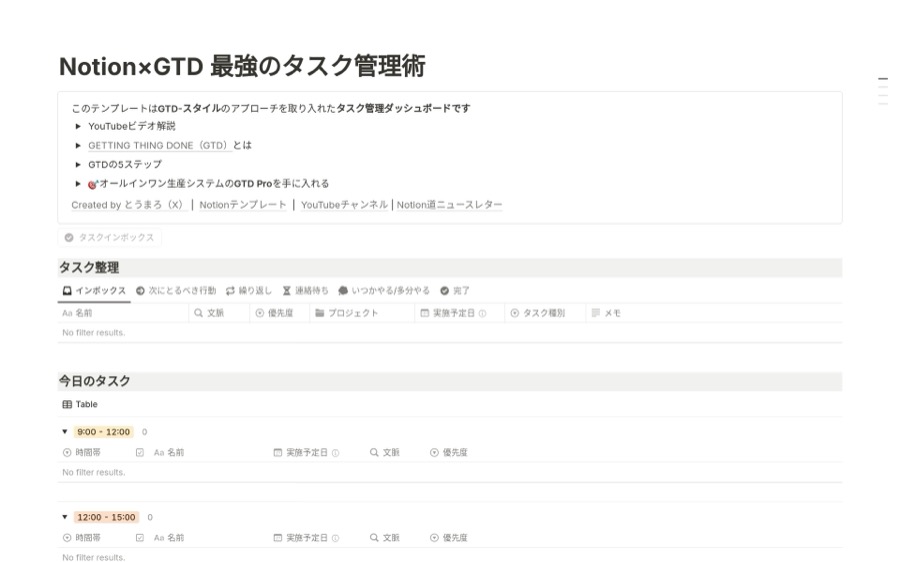Click the 名前 column header in タスク整理
Screen dimensions: 900x562
click(123, 313)
